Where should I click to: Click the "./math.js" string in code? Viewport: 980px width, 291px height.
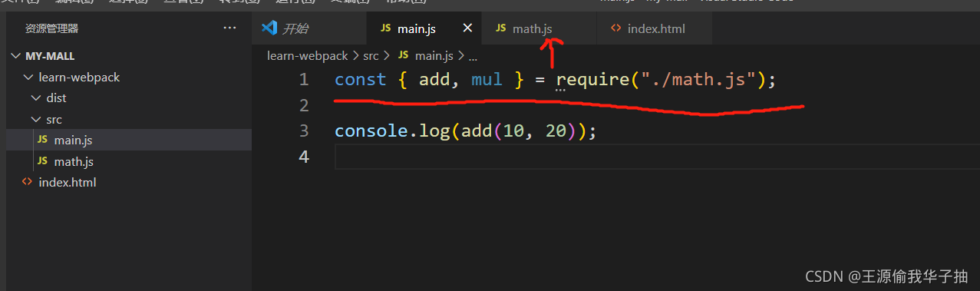click(x=698, y=79)
